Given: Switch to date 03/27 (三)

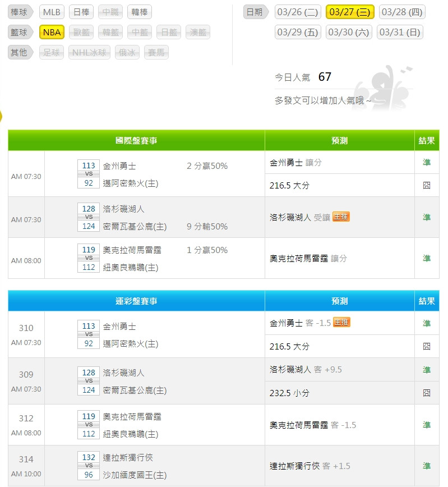Looking at the screenshot, I should (x=350, y=12).
